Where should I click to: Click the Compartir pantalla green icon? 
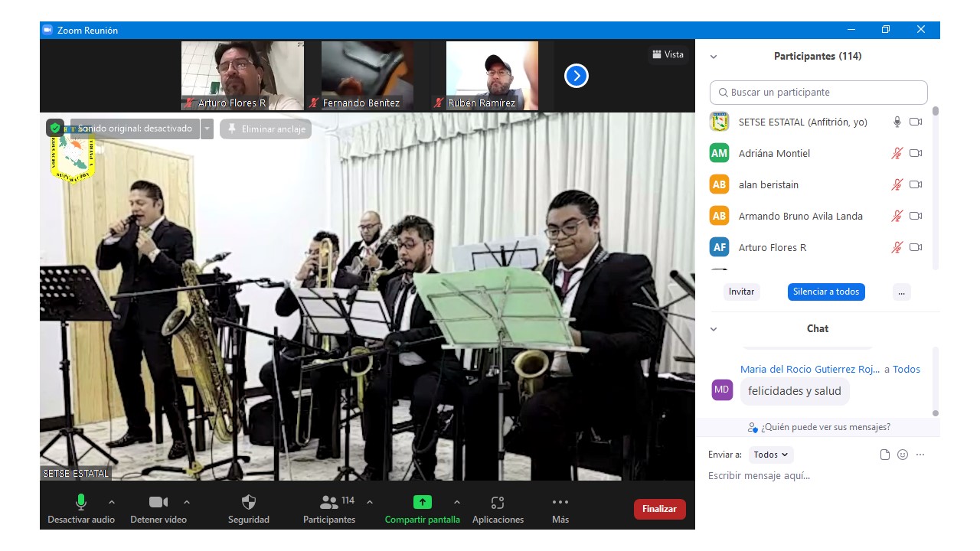pyautogui.click(x=422, y=503)
